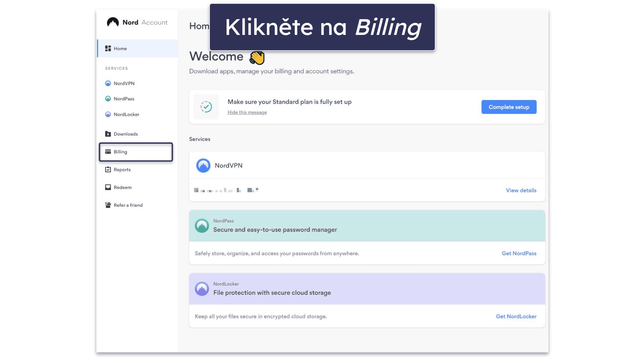Image resolution: width=644 pixels, height=359 pixels.
Task: Click View details for NordVPN
Action: tap(521, 190)
